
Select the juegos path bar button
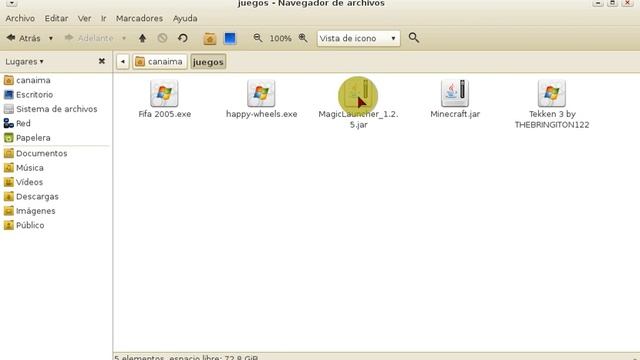pos(208,62)
